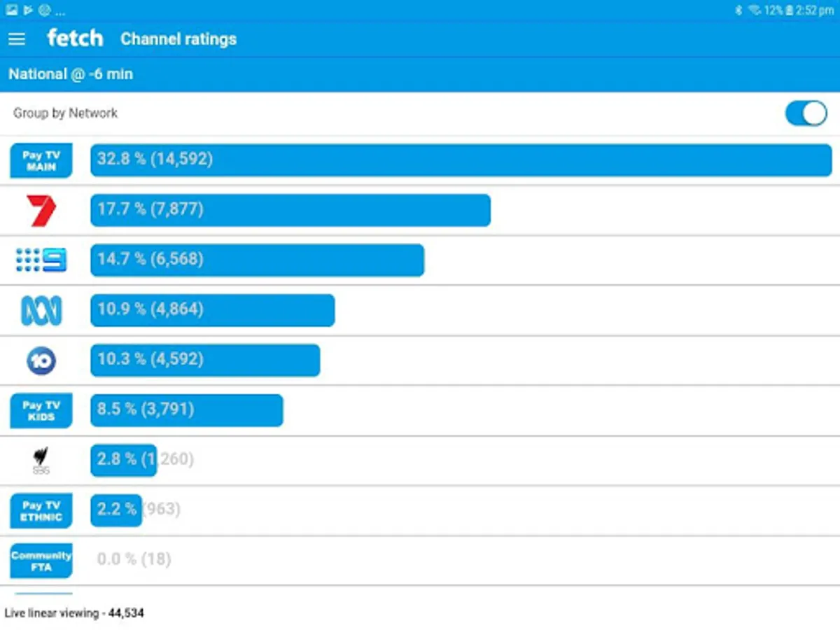Tap the Channel 9 network logo
Viewport: 840px width, 630px height.
tap(41, 260)
